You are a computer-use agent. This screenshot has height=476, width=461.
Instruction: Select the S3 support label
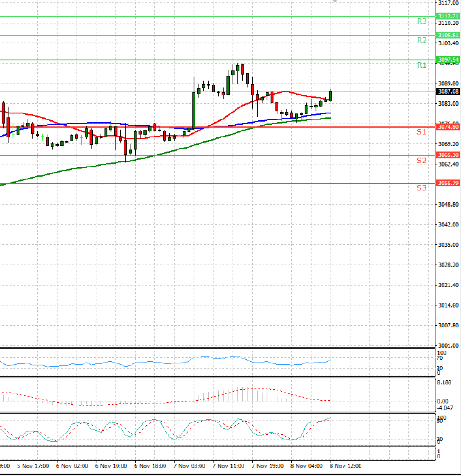421,188
